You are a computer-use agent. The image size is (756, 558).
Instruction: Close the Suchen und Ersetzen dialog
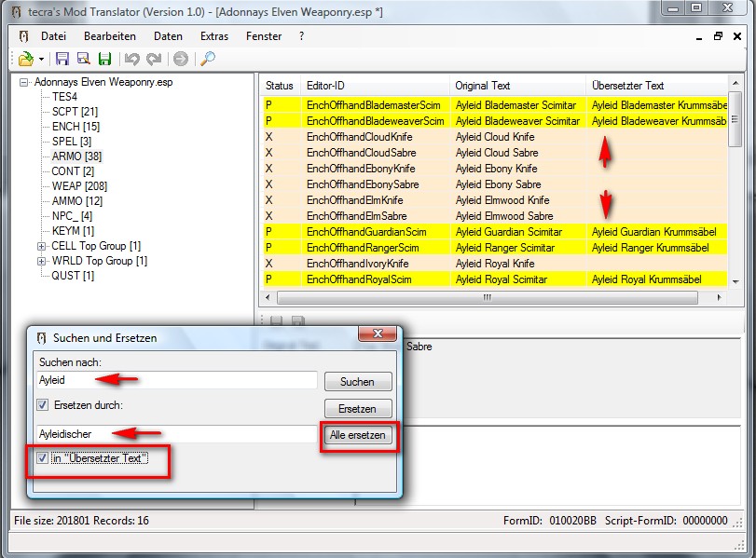coord(378,333)
